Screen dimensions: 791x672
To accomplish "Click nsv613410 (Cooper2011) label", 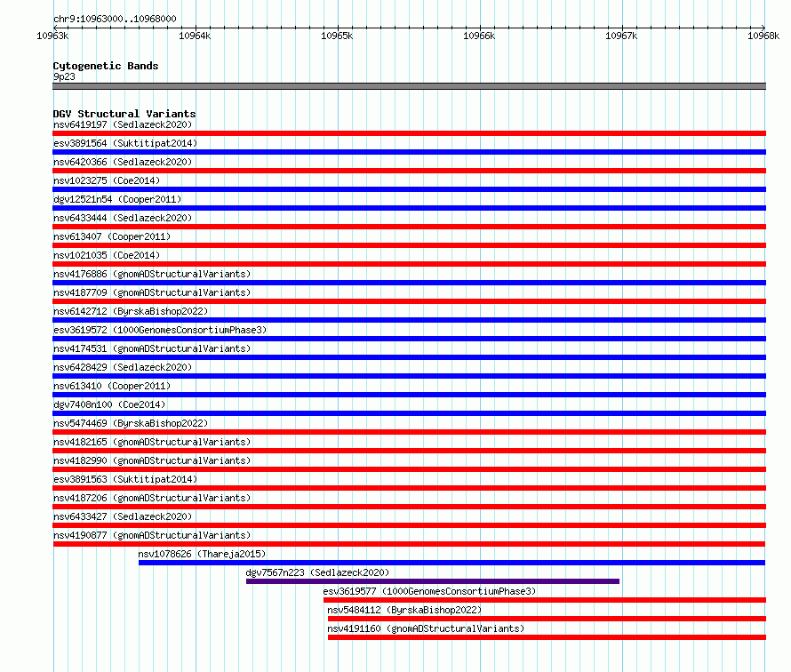I will click(112, 386).
